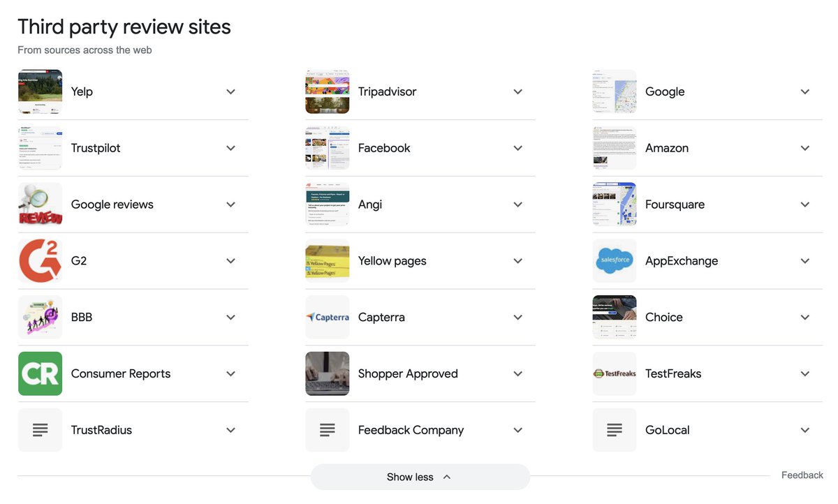Expand the Capterra row chevron

[x=518, y=317]
